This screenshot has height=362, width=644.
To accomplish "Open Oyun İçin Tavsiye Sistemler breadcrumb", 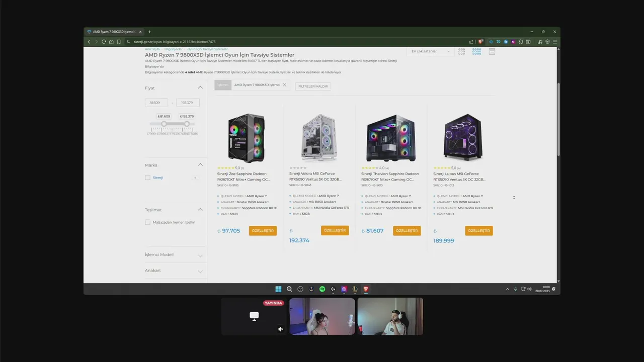I will [207, 49].
